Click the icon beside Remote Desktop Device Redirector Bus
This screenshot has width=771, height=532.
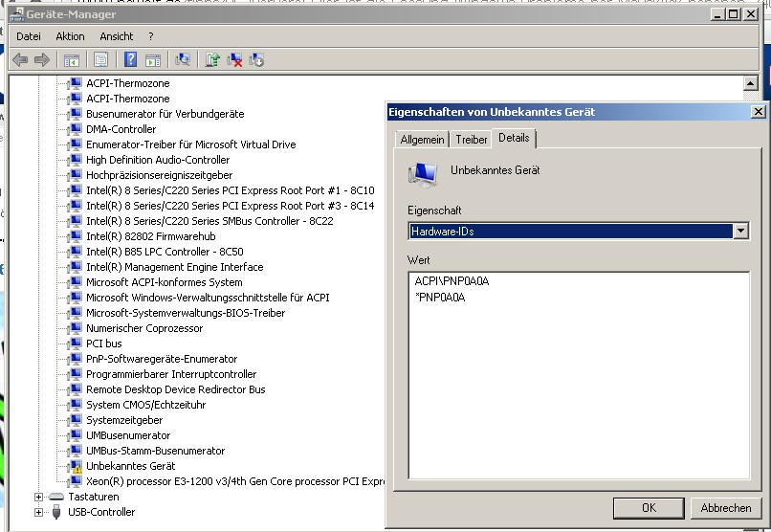click(76, 389)
